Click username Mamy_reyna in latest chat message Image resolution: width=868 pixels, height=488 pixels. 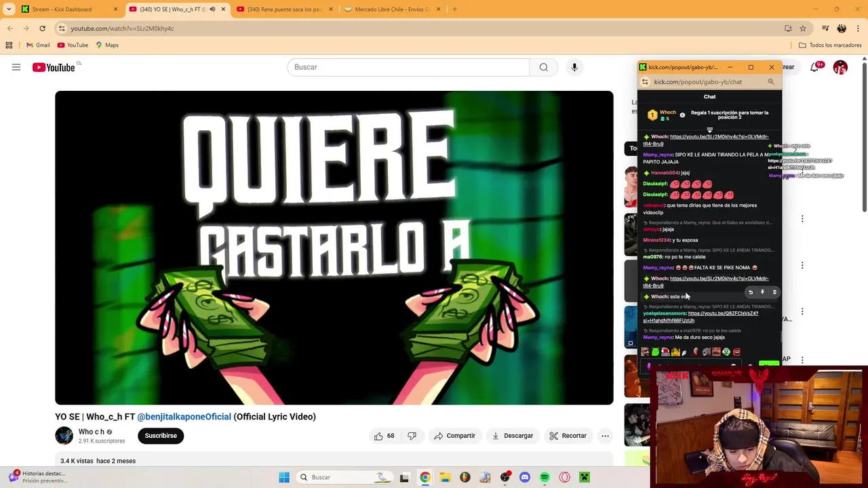pyautogui.click(x=658, y=338)
